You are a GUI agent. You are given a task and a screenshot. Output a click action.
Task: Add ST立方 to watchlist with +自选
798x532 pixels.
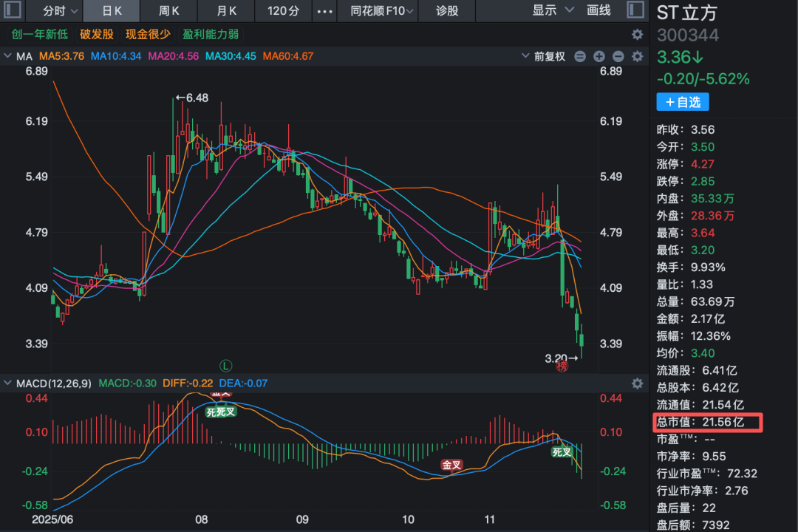[682, 102]
